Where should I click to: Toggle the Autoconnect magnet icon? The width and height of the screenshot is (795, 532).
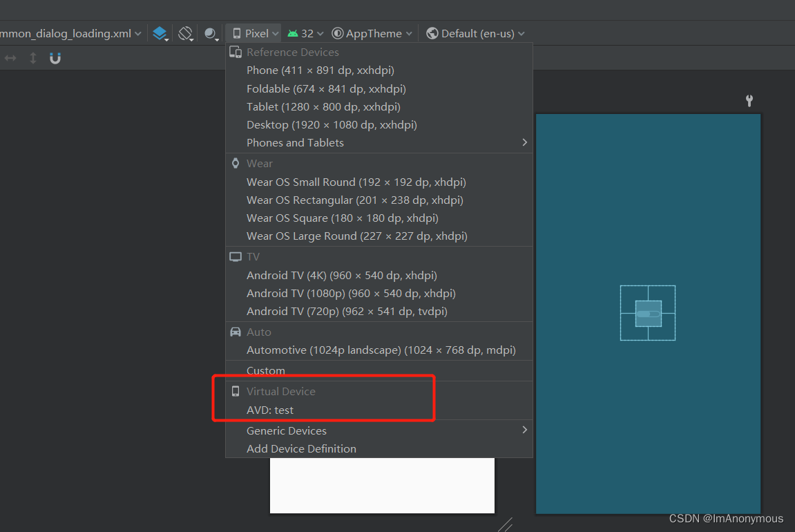55,58
